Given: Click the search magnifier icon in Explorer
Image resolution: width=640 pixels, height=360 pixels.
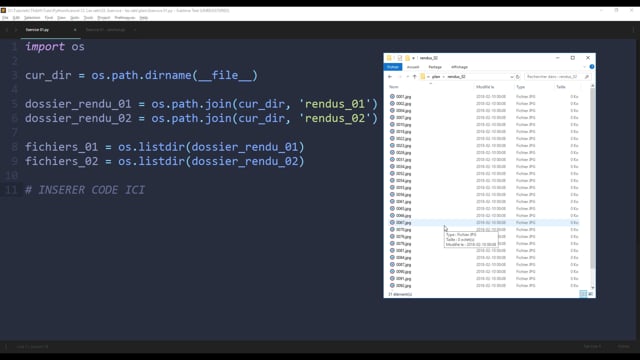Looking at the screenshot, I should [587, 77].
